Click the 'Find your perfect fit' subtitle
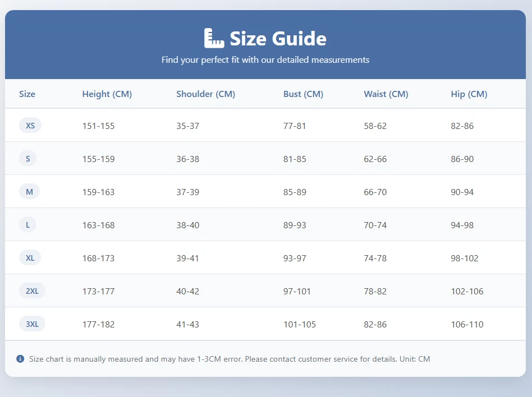Screen dimensions: 532x397 tap(265, 59)
